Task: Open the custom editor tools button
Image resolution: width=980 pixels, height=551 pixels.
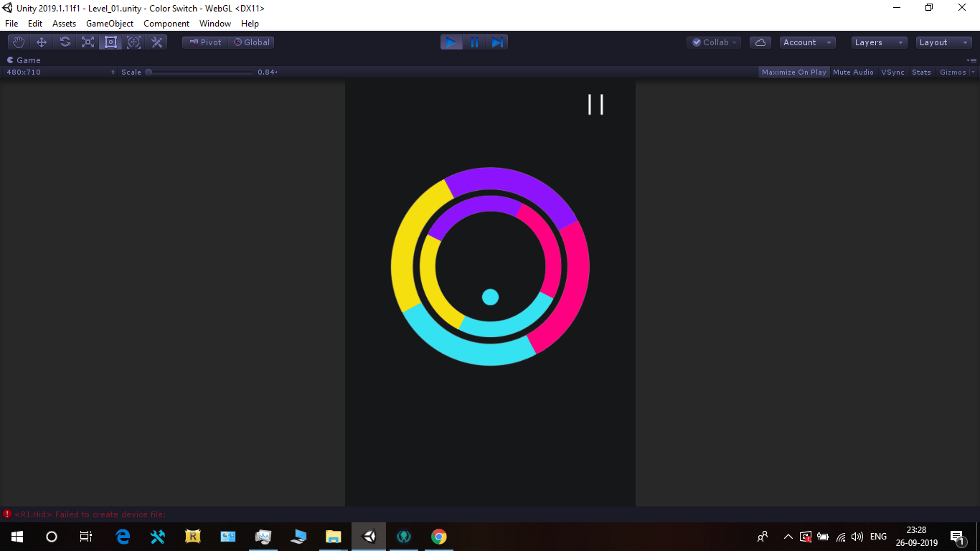Action: pos(156,42)
